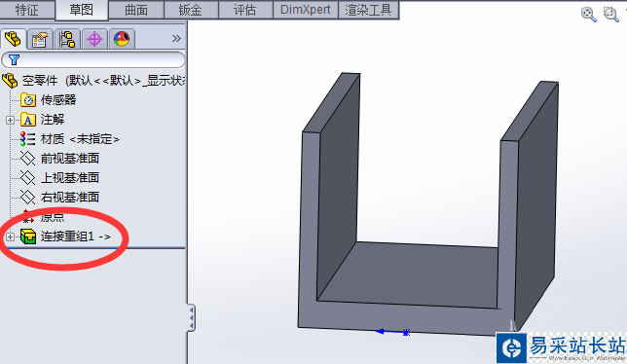The width and height of the screenshot is (627, 364).
Task: Click the 右视基准面 plane icon
Action: (27, 197)
